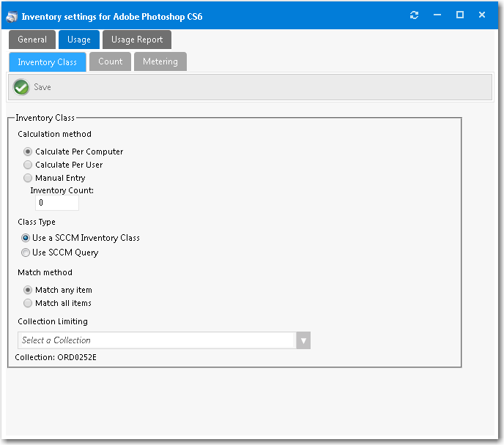Open the General tab
Viewport: 504px width, 445px height.
point(32,40)
